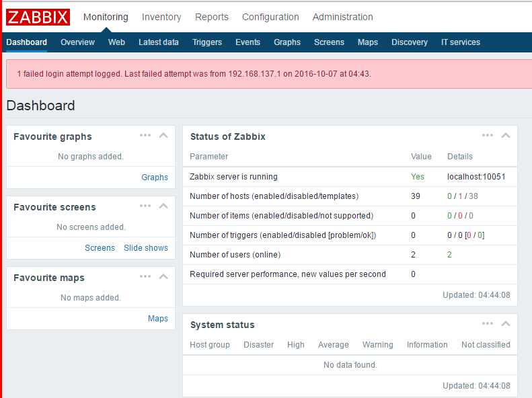The width and height of the screenshot is (532, 398).
Task: Click the 'localhost:10051' detail
Action: point(476,177)
